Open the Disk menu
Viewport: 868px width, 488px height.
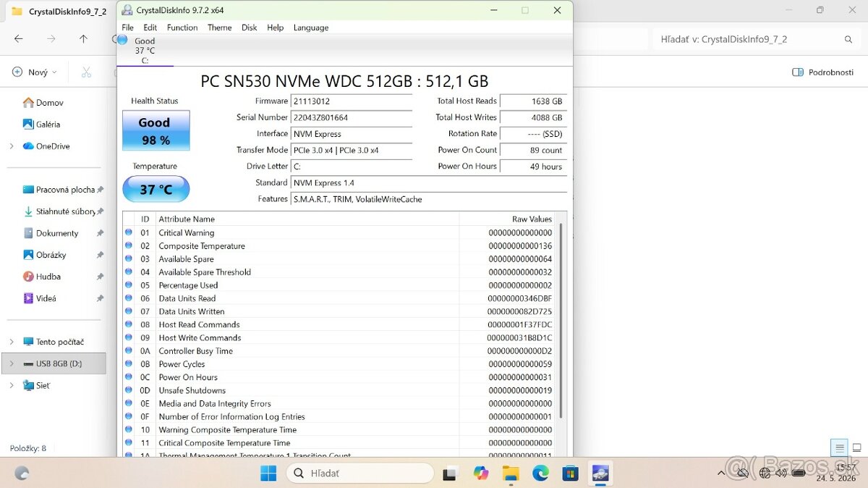tap(250, 28)
